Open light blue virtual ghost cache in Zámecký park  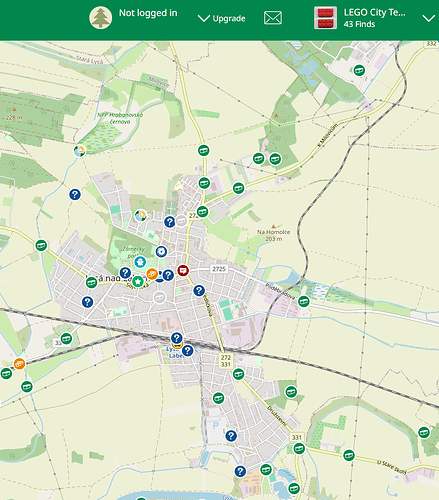(140, 262)
